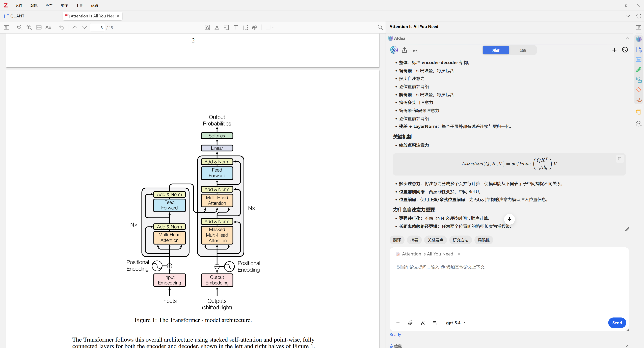The width and height of the screenshot is (644, 348).
Task: Click the add-to-list icon beside scissors
Action: pos(435,323)
